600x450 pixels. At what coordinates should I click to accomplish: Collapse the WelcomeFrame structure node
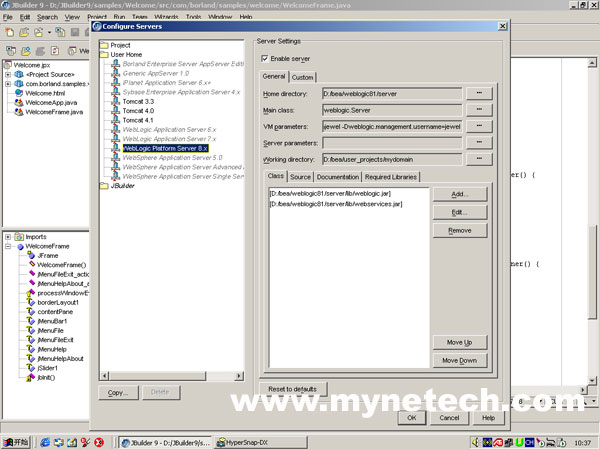tap(8, 246)
